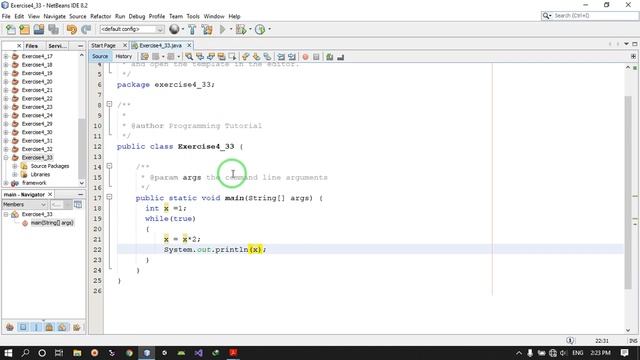Select the History view button
Image resolution: width=640 pixels, height=360 pixels.
(124, 57)
